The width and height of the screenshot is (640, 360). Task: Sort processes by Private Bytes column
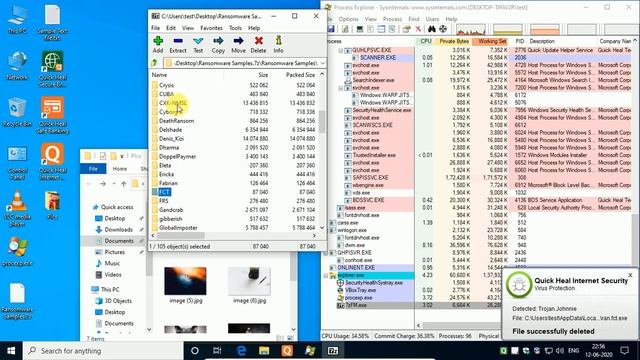453,41
